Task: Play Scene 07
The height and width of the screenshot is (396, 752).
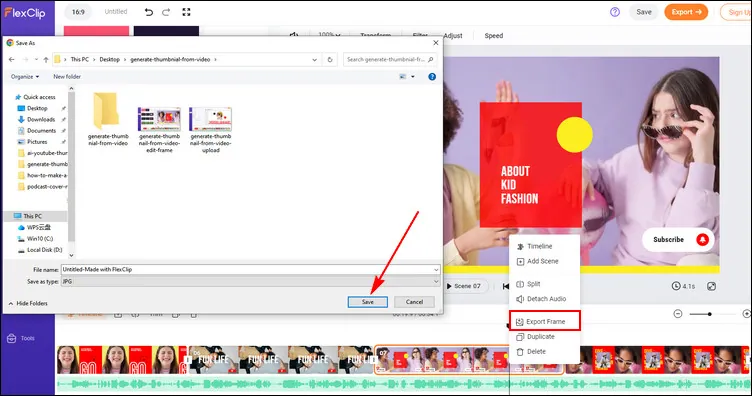Action: 464,286
